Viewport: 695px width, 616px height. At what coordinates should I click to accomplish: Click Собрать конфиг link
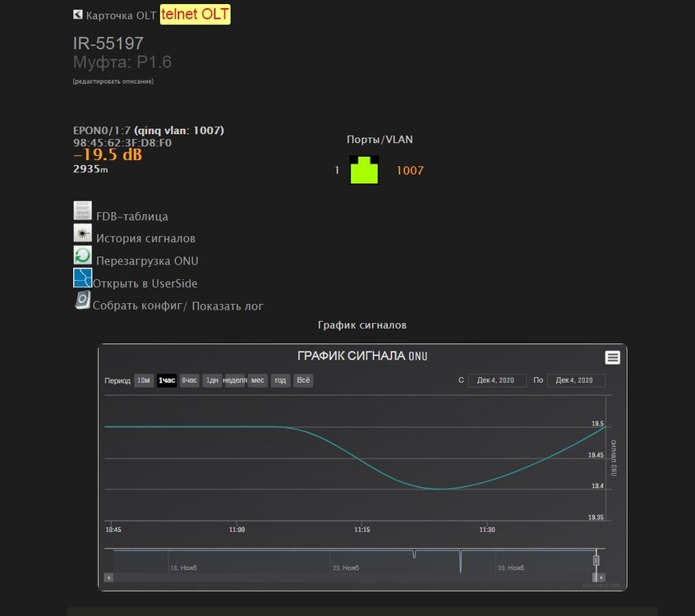[137, 306]
